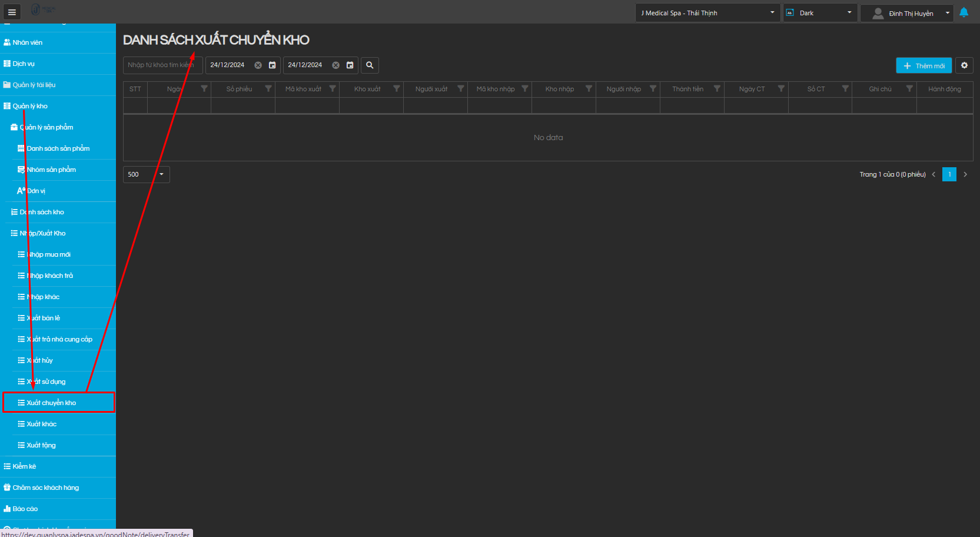
Task: Open filter on Số phiếu column
Action: pyautogui.click(x=268, y=89)
